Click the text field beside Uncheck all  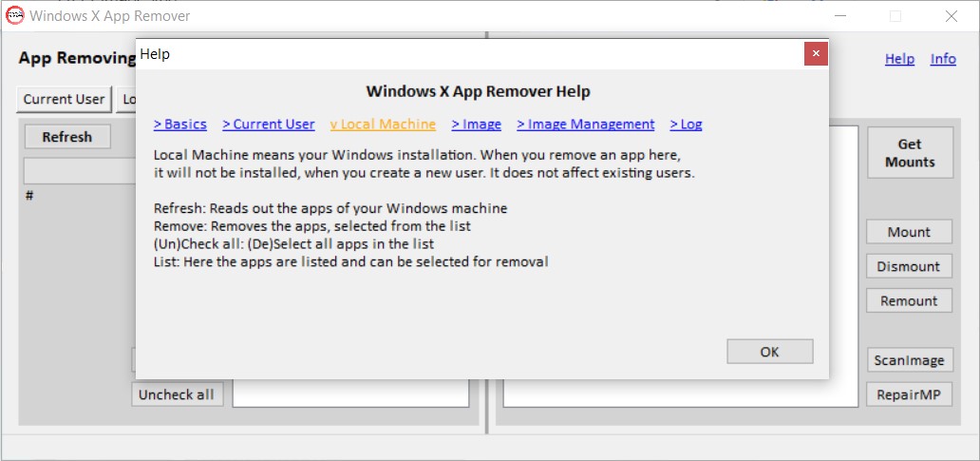[350, 394]
